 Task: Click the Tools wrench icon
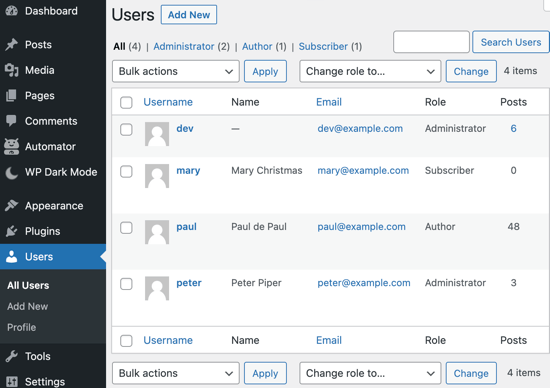coord(12,356)
